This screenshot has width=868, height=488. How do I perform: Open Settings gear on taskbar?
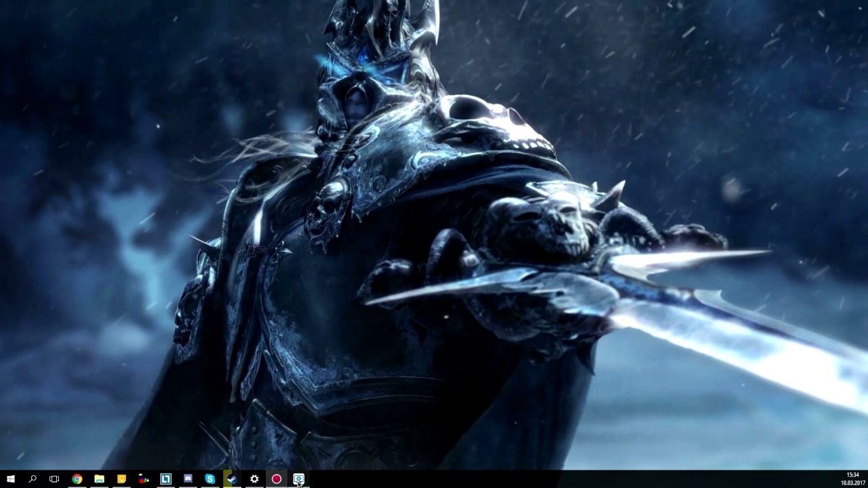[x=254, y=479]
